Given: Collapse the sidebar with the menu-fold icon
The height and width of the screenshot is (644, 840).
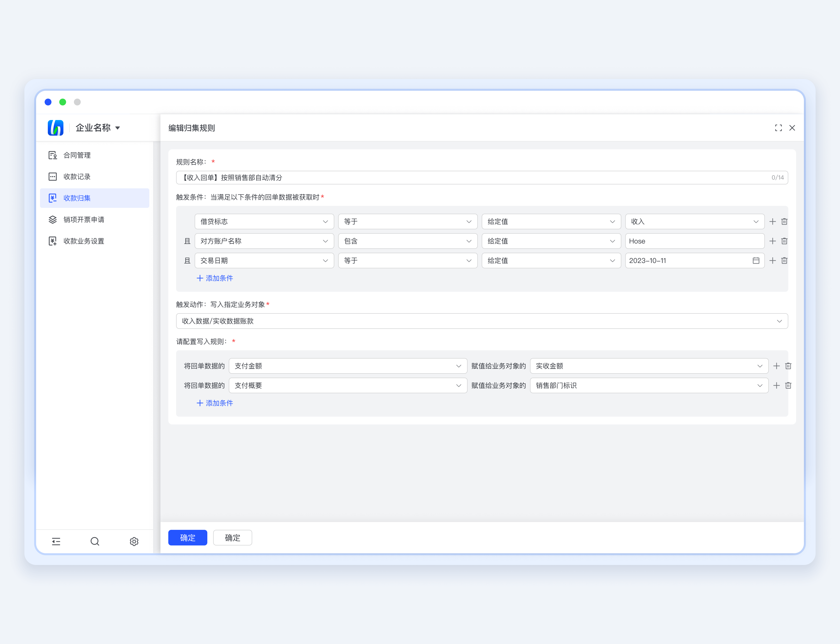Looking at the screenshot, I should [56, 541].
